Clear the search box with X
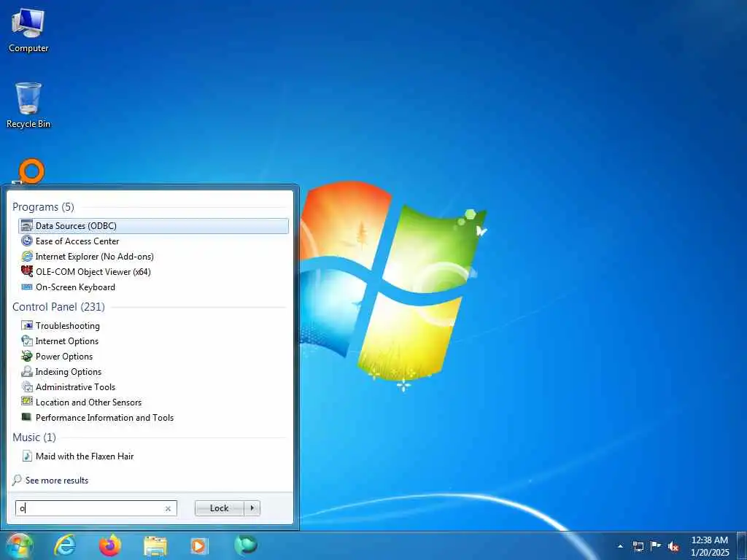 (x=168, y=508)
